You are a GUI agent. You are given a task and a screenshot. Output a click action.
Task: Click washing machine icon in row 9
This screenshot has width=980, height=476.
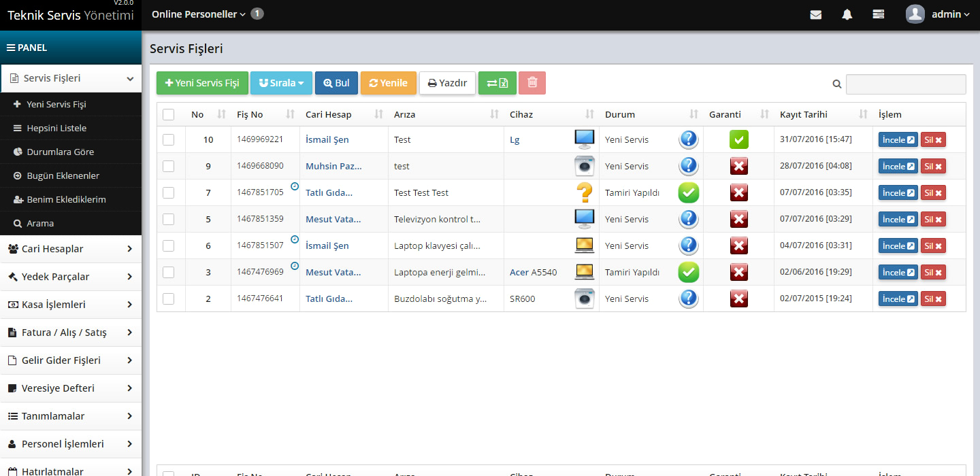585,166
